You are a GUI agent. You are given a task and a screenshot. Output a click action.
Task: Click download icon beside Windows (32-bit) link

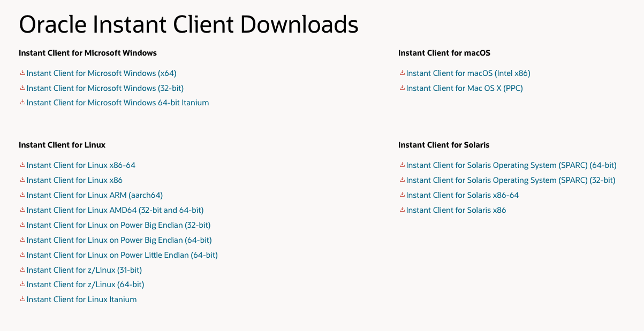pyautogui.click(x=22, y=88)
